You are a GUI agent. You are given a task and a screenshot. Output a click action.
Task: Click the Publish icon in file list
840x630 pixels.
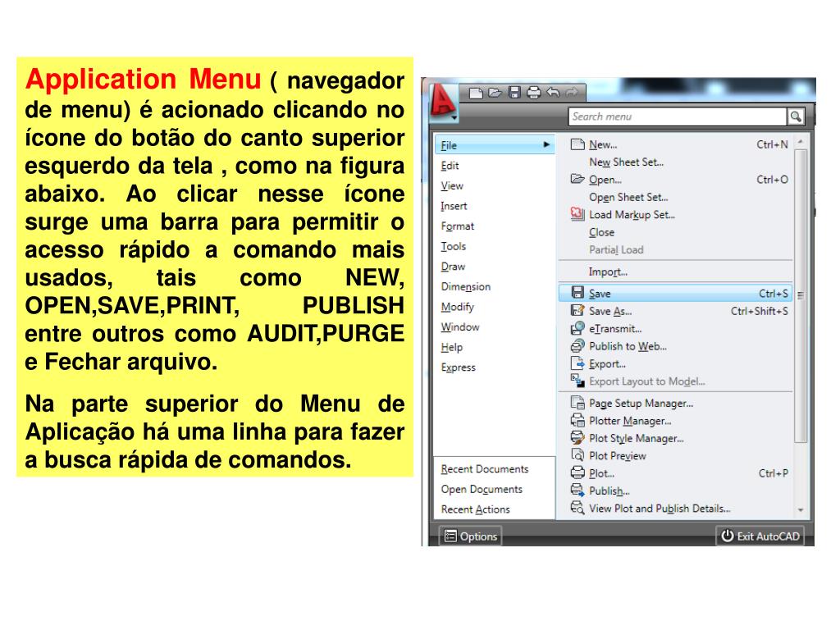click(577, 491)
